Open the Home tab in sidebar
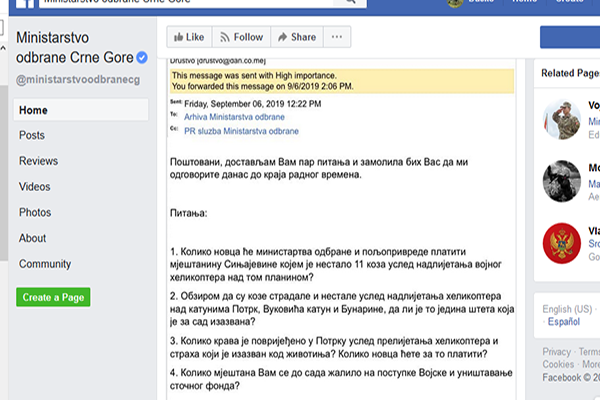 tap(33, 110)
